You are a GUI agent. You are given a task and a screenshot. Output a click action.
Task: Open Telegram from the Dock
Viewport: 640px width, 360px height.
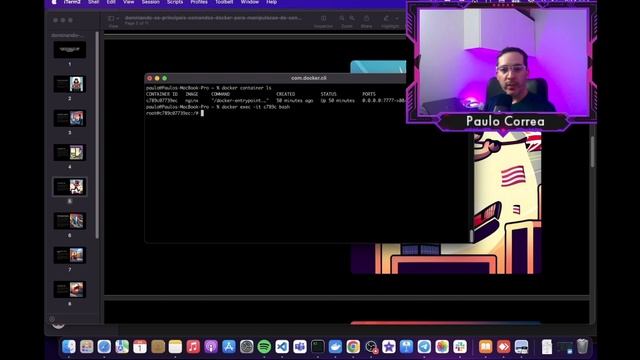tap(424, 347)
